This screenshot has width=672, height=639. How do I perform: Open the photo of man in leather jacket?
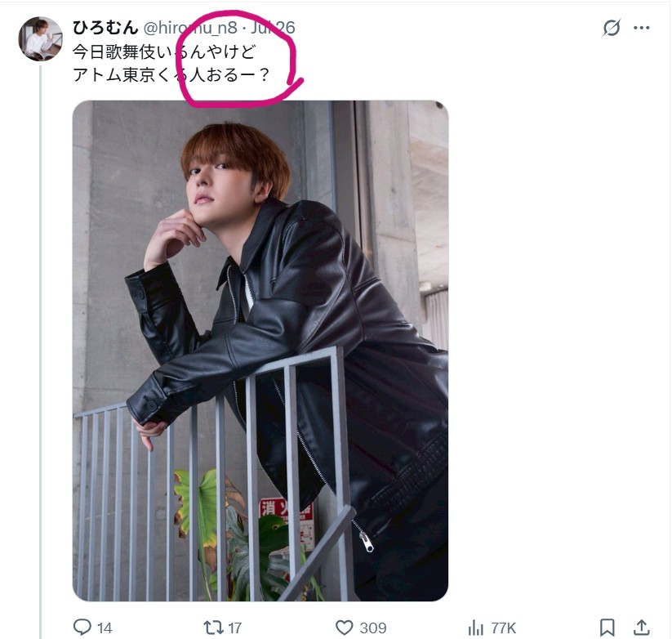(260, 351)
